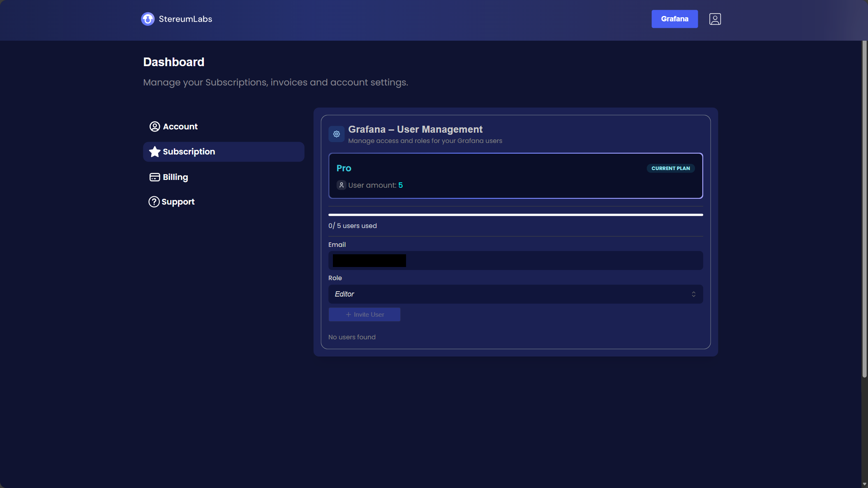Click the StereumLabs brand name
This screenshot has width=868, height=488.
pyautogui.click(x=185, y=19)
